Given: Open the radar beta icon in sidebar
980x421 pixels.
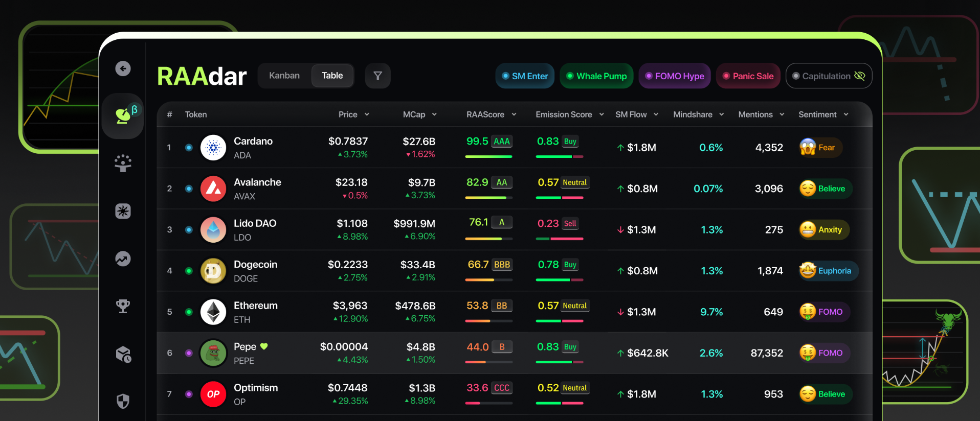Looking at the screenshot, I should pyautogui.click(x=123, y=116).
